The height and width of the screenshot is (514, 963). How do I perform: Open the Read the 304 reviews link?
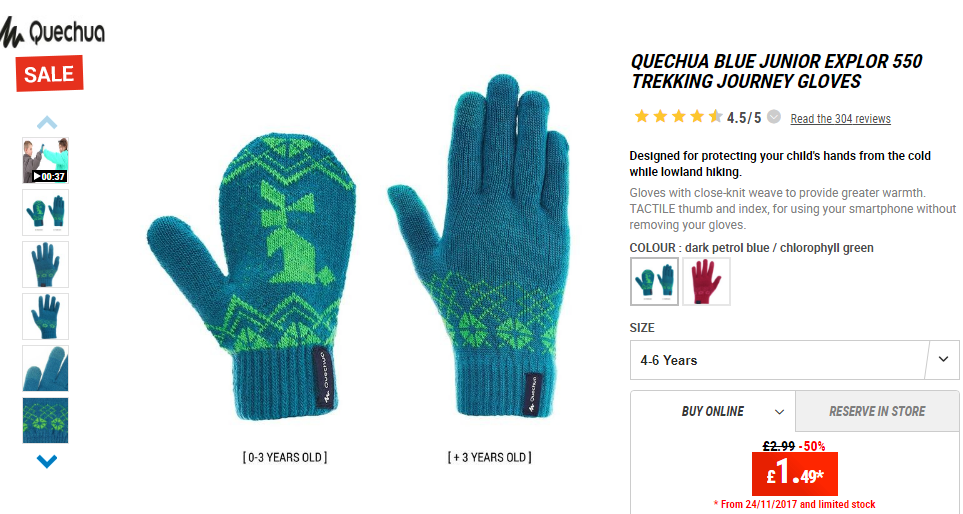click(840, 119)
